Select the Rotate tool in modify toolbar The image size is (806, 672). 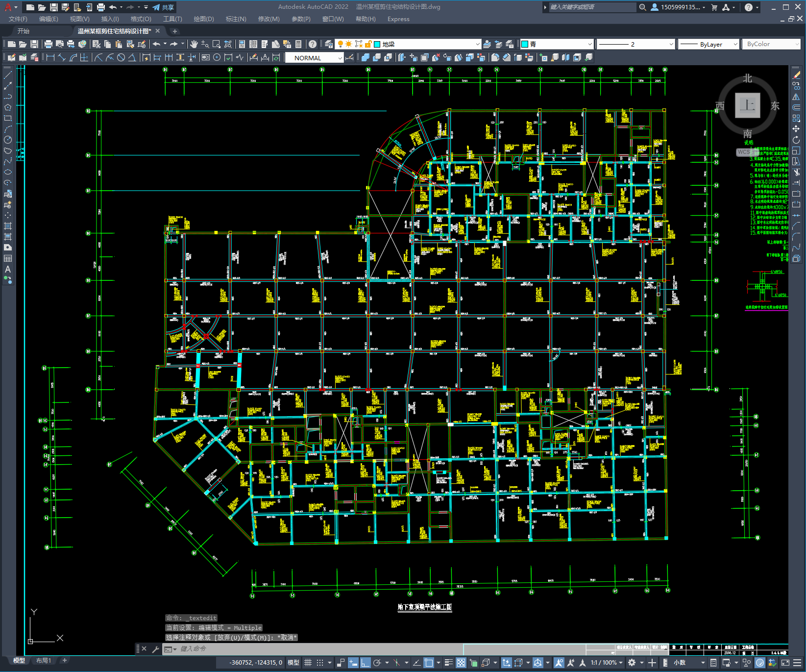796,140
